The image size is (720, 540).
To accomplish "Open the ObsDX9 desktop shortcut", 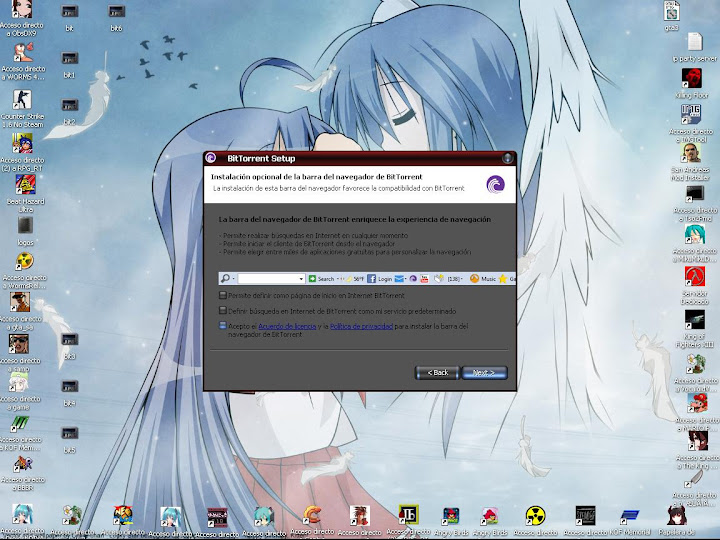I will click(22, 10).
